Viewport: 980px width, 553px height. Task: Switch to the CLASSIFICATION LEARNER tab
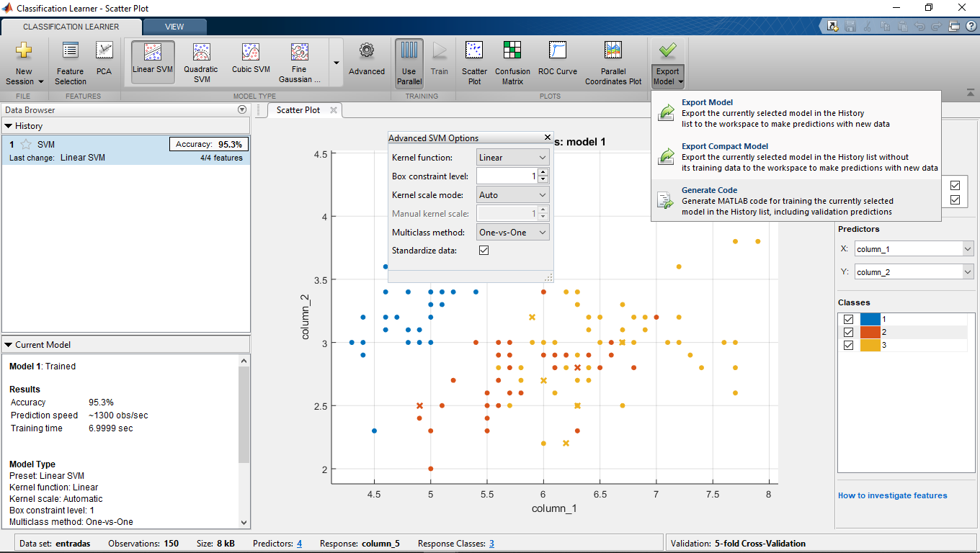click(71, 27)
